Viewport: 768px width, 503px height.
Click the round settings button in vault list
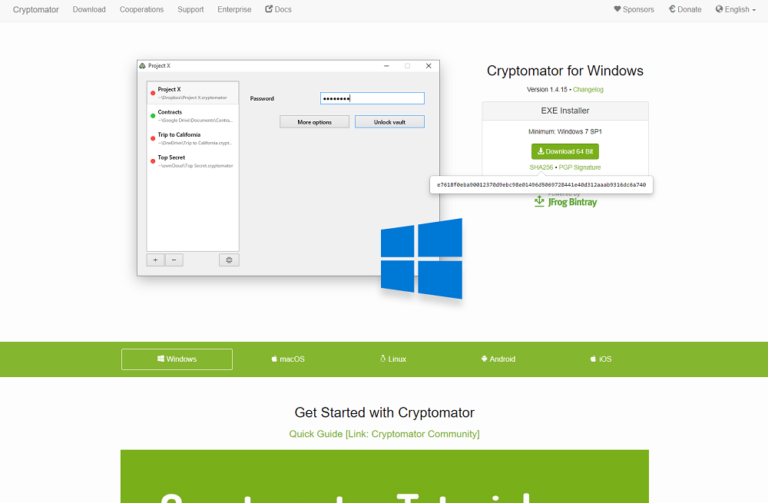click(x=229, y=259)
